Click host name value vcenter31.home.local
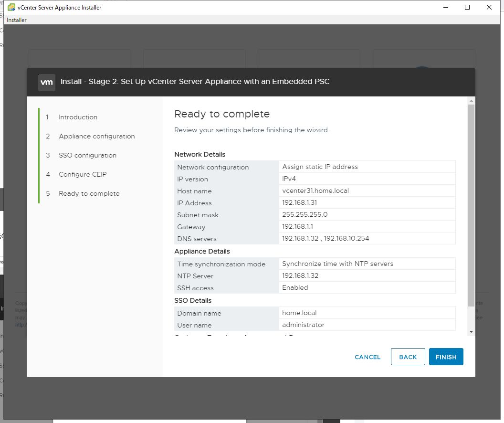 pos(315,190)
